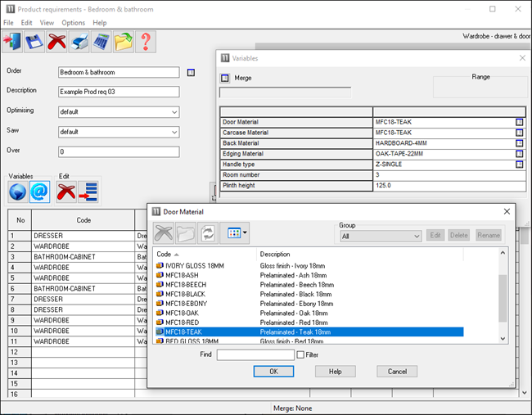Save using the floppy disk icon
The height and width of the screenshot is (415, 532).
tap(35, 41)
